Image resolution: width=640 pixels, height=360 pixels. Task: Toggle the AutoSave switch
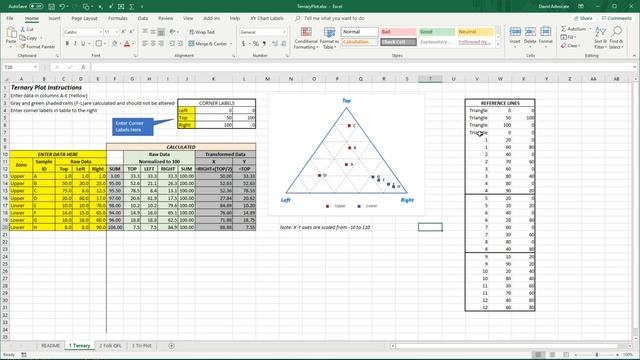click(x=36, y=7)
